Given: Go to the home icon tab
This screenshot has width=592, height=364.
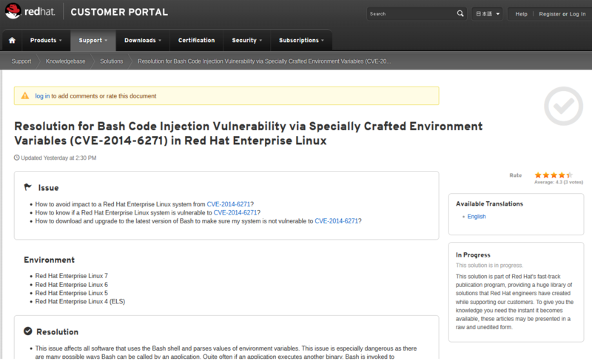Looking at the screenshot, I should click(x=12, y=41).
